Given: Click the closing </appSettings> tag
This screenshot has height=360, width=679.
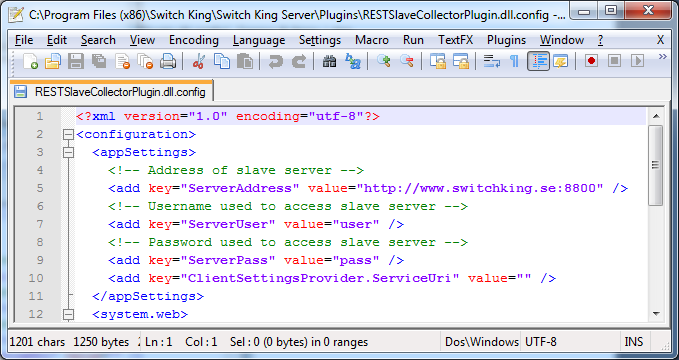Looking at the screenshot, I should click(148, 296).
